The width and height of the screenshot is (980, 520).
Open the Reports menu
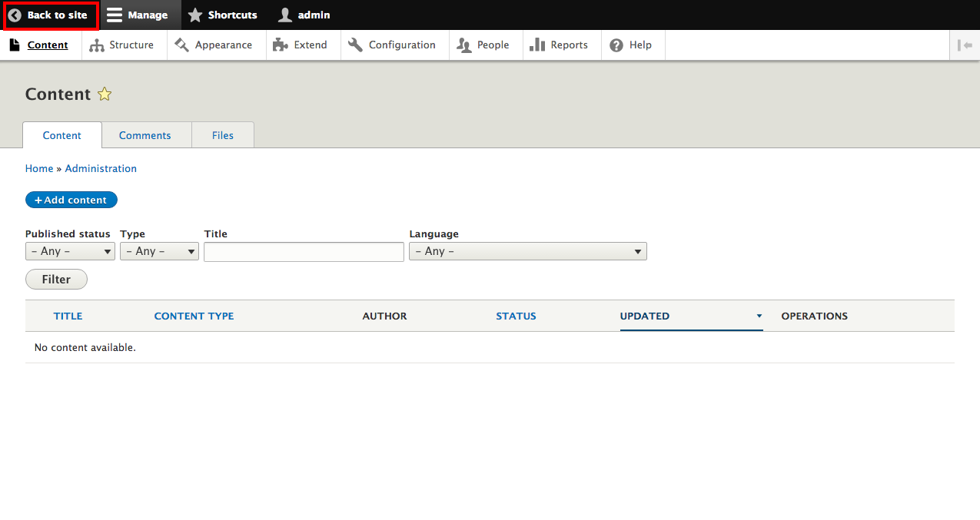pos(562,45)
